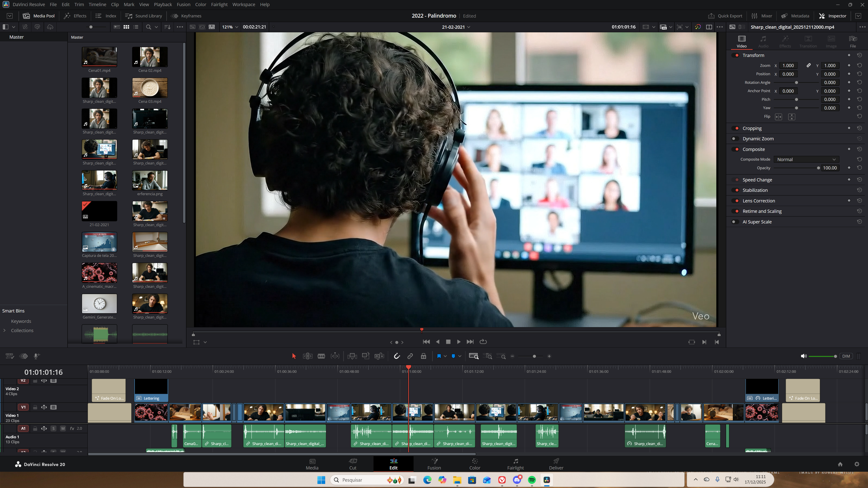Open media pool search magnifier
The image size is (868, 488).
coord(149,27)
